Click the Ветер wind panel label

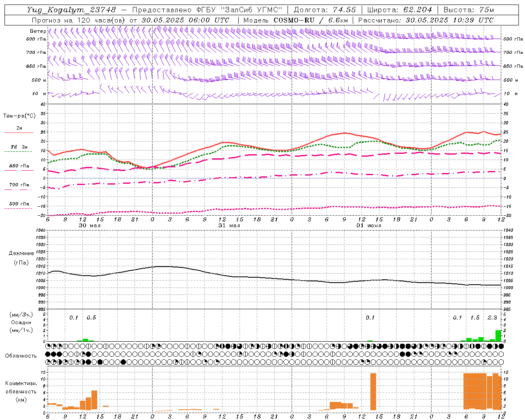(x=38, y=31)
